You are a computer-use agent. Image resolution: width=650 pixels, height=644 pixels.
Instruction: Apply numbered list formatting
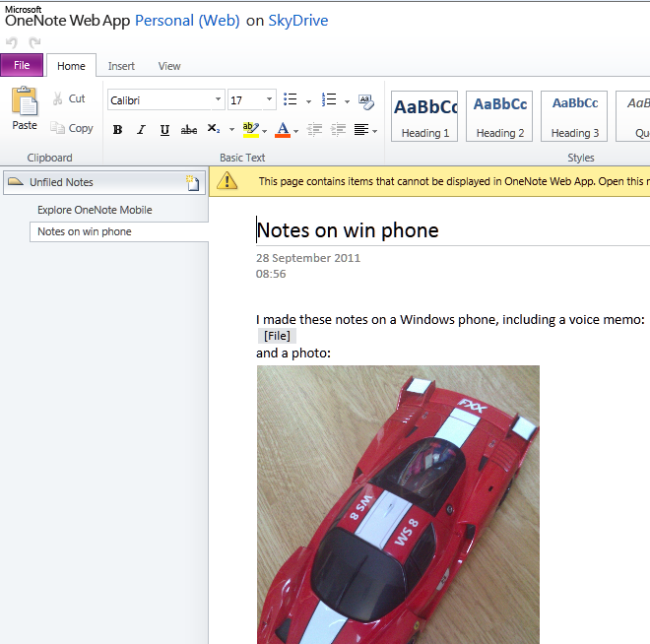pos(329,99)
